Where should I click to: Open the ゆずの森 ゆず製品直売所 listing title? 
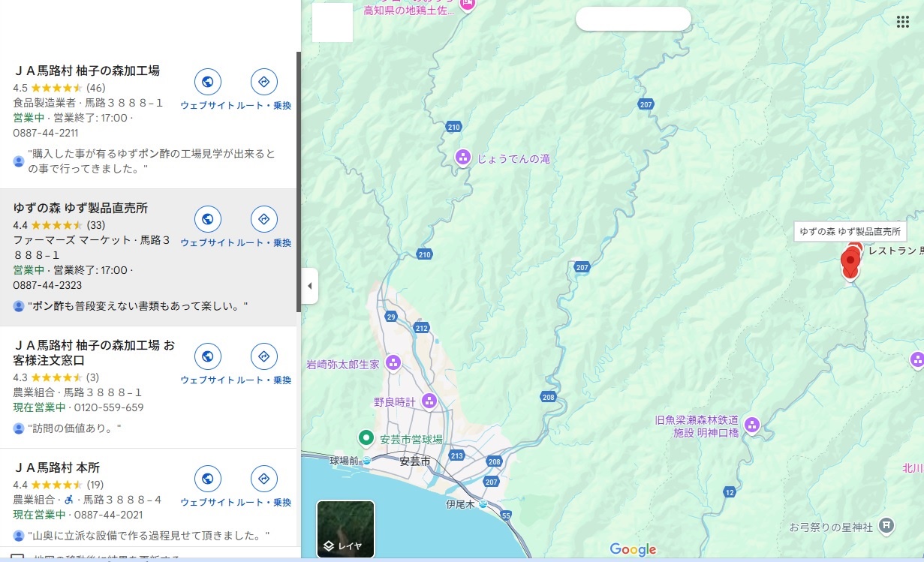80,208
